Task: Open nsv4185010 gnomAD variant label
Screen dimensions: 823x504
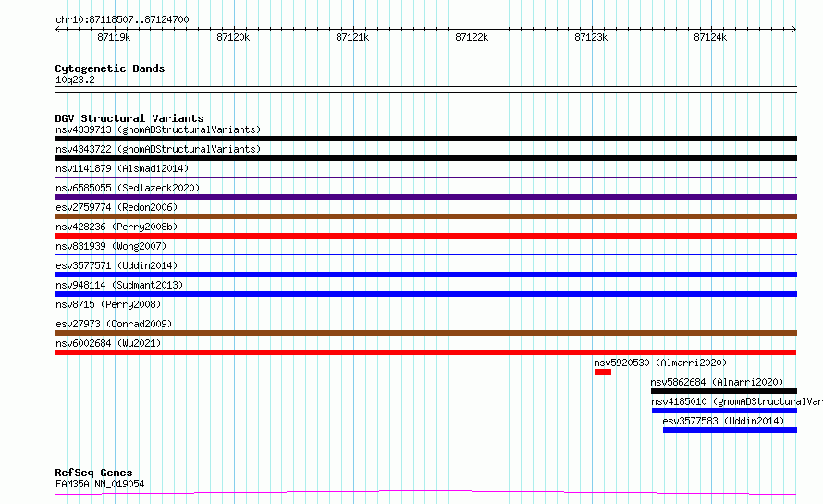Action: pyautogui.click(x=737, y=401)
